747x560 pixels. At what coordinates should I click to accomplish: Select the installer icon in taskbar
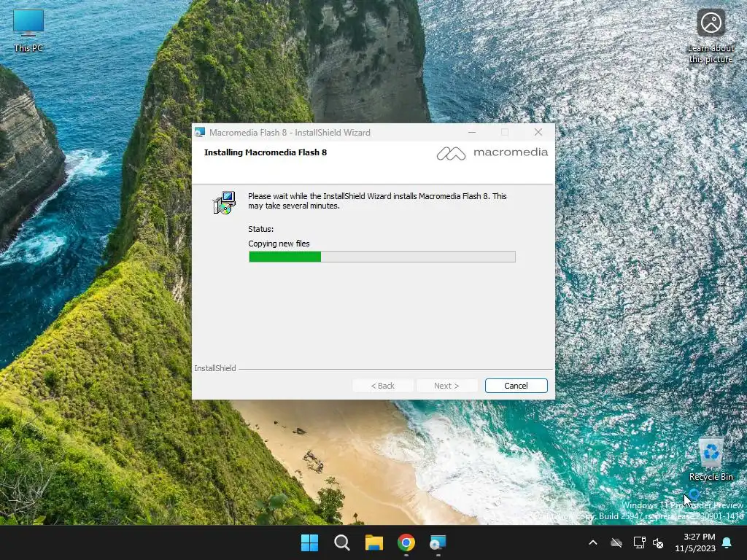pyautogui.click(x=438, y=542)
